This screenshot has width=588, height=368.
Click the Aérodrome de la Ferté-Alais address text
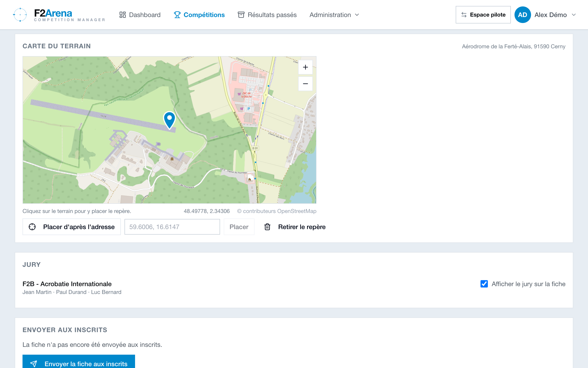click(513, 46)
